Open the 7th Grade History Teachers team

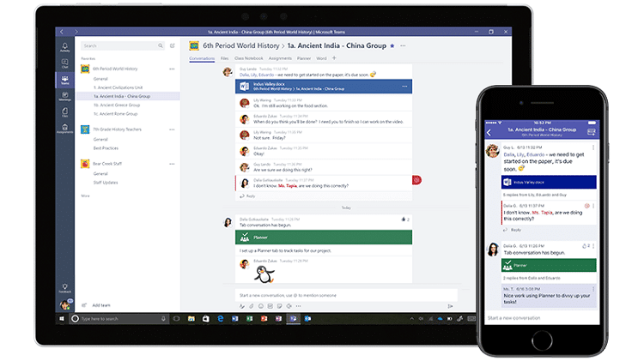[117, 129]
